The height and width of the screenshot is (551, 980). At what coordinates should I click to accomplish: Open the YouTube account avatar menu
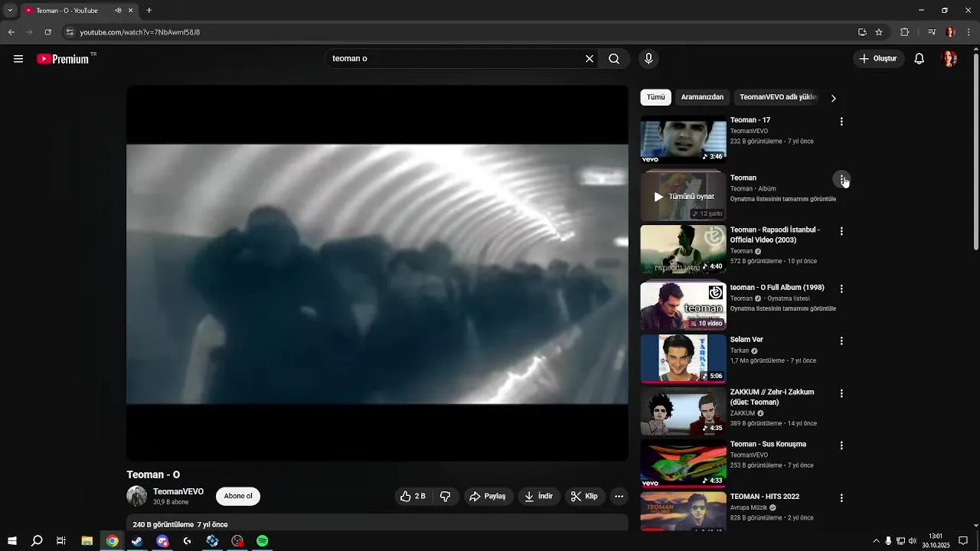tap(949, 59)
